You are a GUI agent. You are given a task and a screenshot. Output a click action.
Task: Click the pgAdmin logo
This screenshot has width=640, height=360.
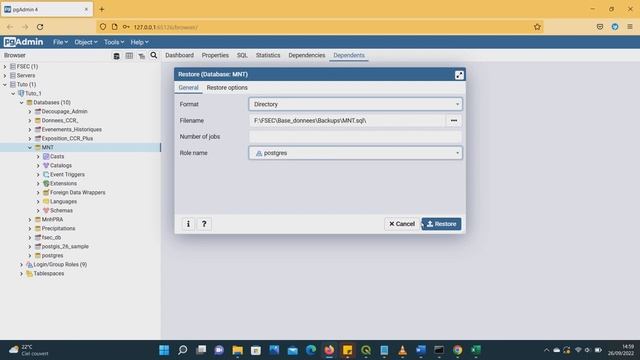23,42
